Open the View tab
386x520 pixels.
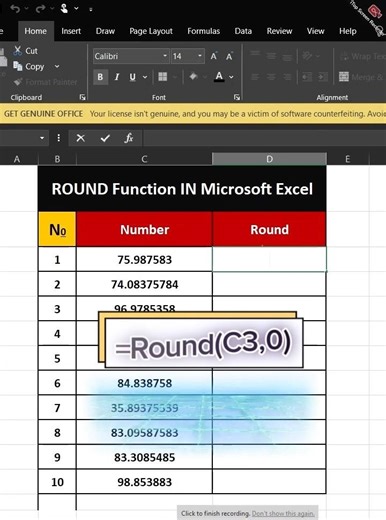click(x=315, y=31)
